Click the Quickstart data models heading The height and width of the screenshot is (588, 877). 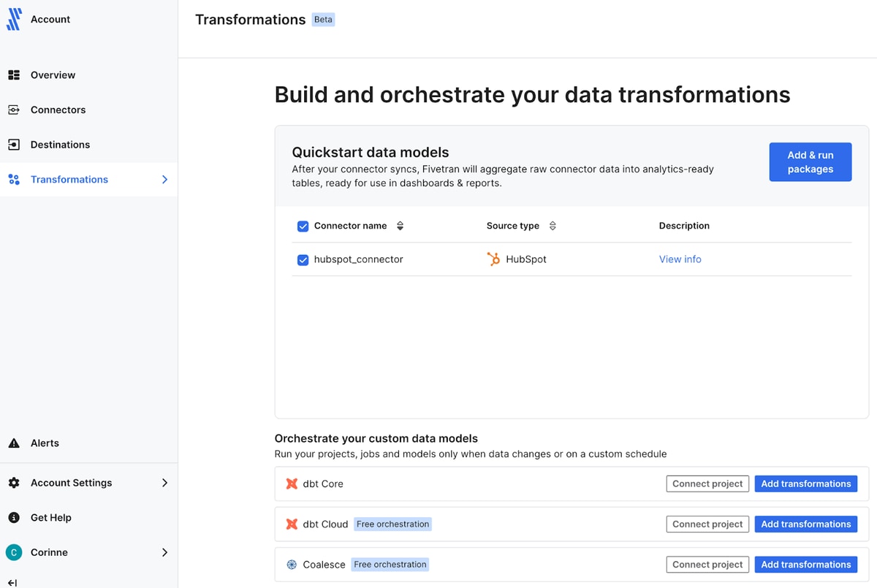371,153
